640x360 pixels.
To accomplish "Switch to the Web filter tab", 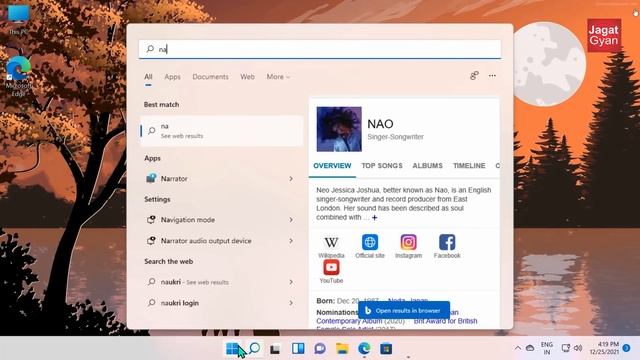I will pyautogui.click(x=247, y=77).
